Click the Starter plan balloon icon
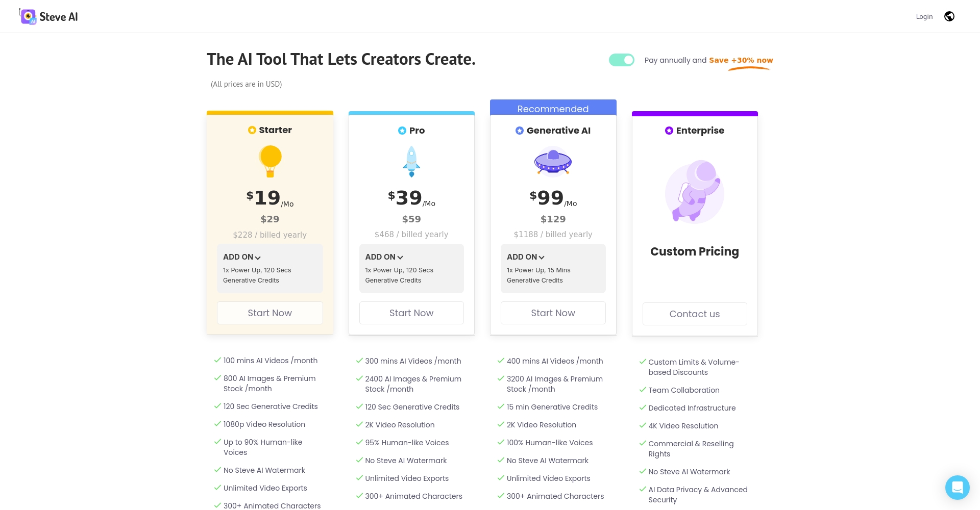Viewport: 980px width, 510px height. click(270, 161)
